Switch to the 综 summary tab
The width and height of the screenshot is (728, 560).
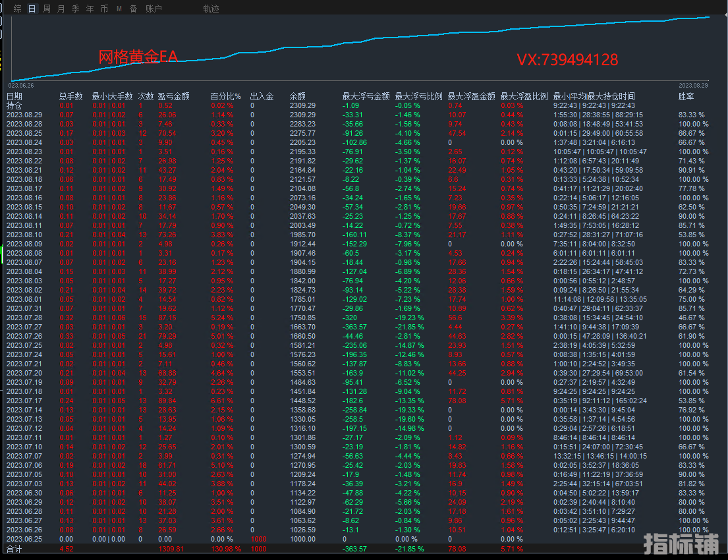17,9
